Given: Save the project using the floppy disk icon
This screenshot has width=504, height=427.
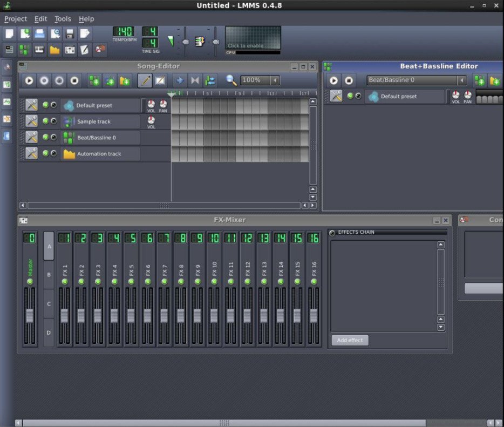Looking at the screenshot, I should pyautogui.click(x=71, y=33).
